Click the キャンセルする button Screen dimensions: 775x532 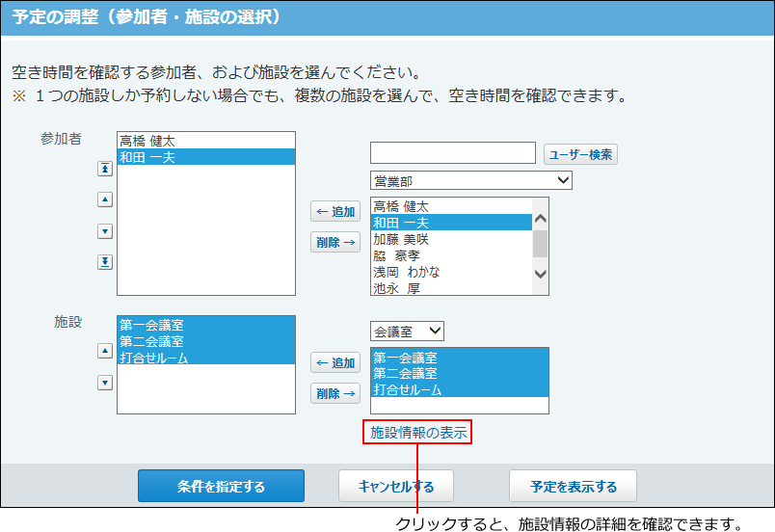[396, 486]
